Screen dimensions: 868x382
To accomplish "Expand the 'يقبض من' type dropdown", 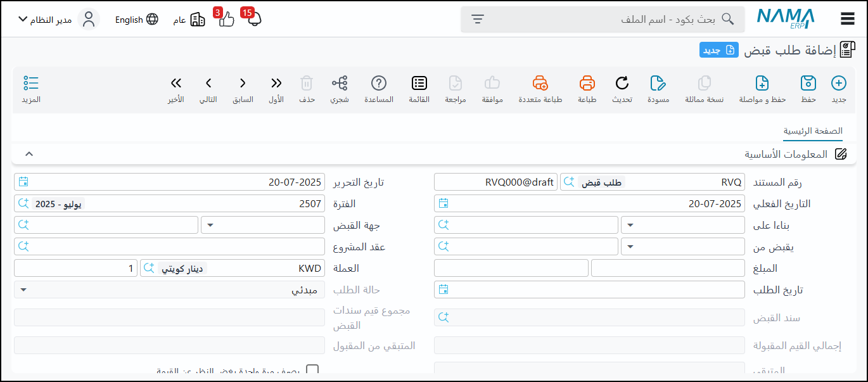I will coord(683,246).
